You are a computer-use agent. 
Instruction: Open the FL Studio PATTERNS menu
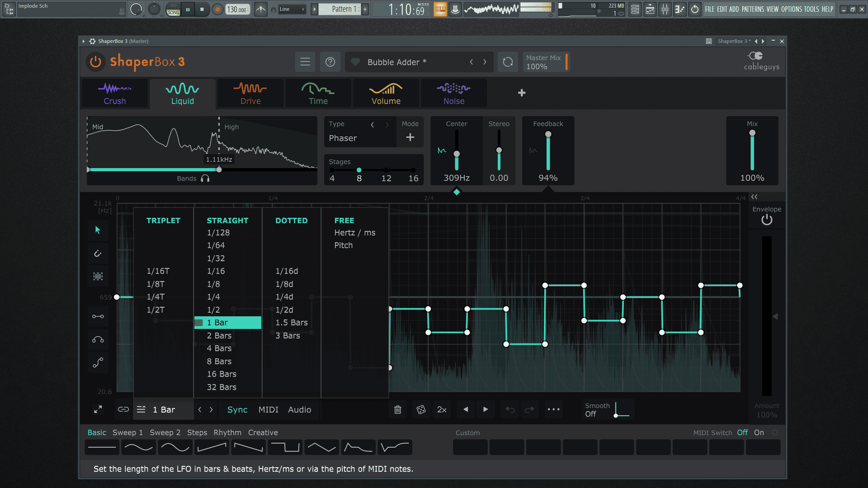pyautogui.click(x=753, y=9)
